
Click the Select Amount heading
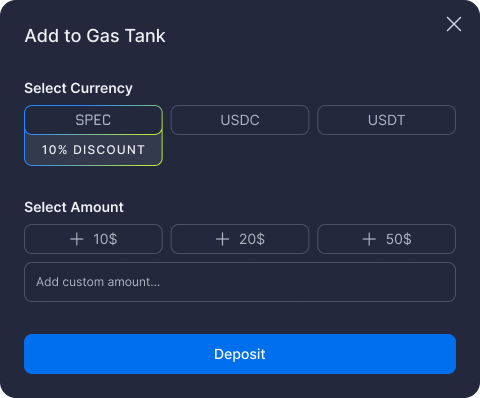(x=74, y=207)
